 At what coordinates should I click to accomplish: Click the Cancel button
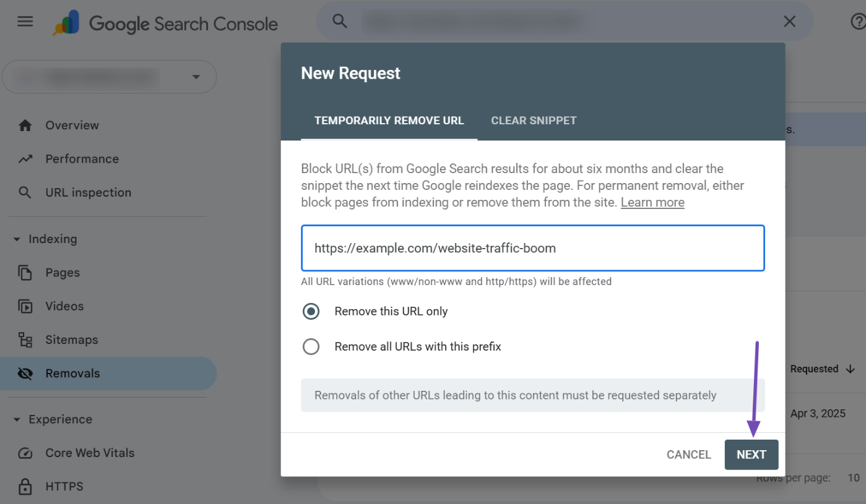click(x=688, y=455)
